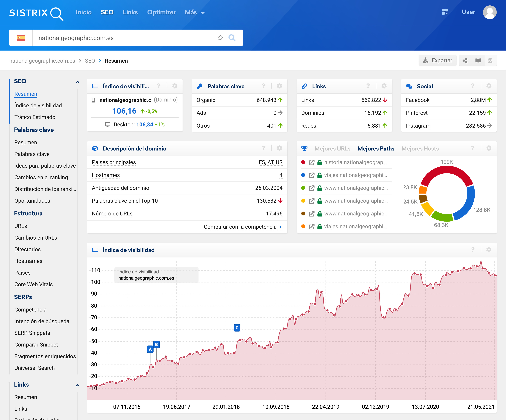This screenshot has height=420, width=506.
Task: Click the Exportar button
Action: 437,60
